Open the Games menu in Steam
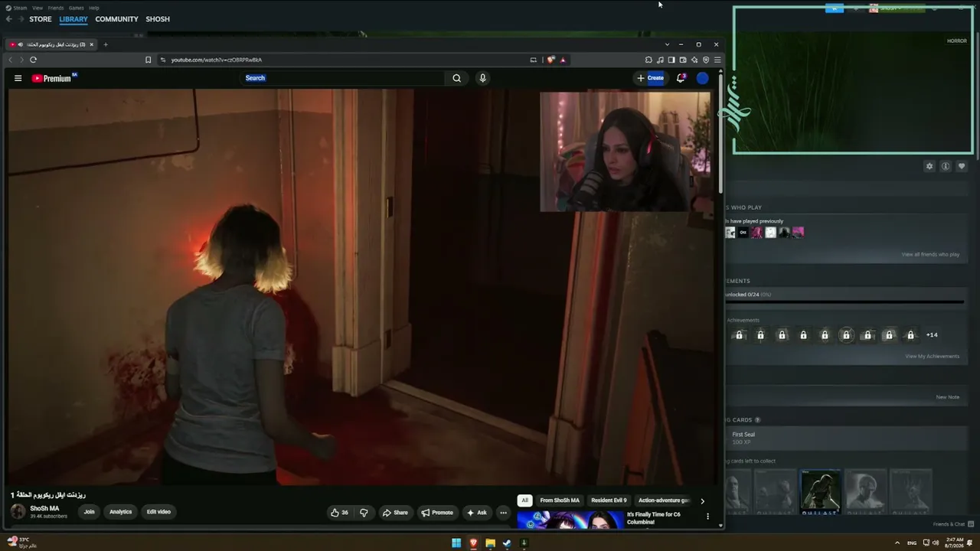The image size is (980, 551). coord(76,8)
